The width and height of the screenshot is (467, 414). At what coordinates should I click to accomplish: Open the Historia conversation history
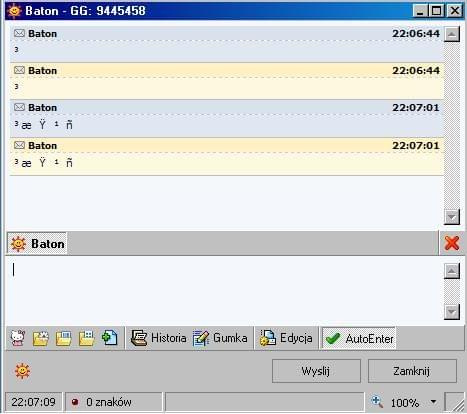tap(158, 338)
